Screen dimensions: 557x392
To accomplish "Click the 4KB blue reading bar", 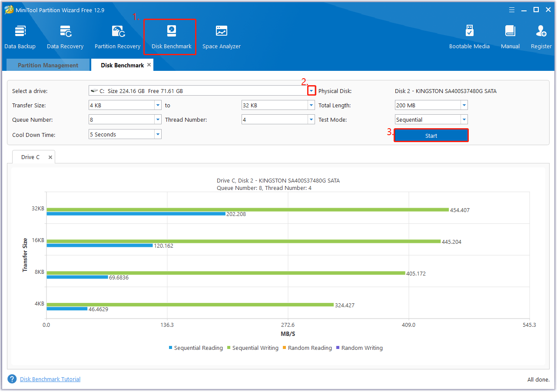I will [x=67, y=309].
